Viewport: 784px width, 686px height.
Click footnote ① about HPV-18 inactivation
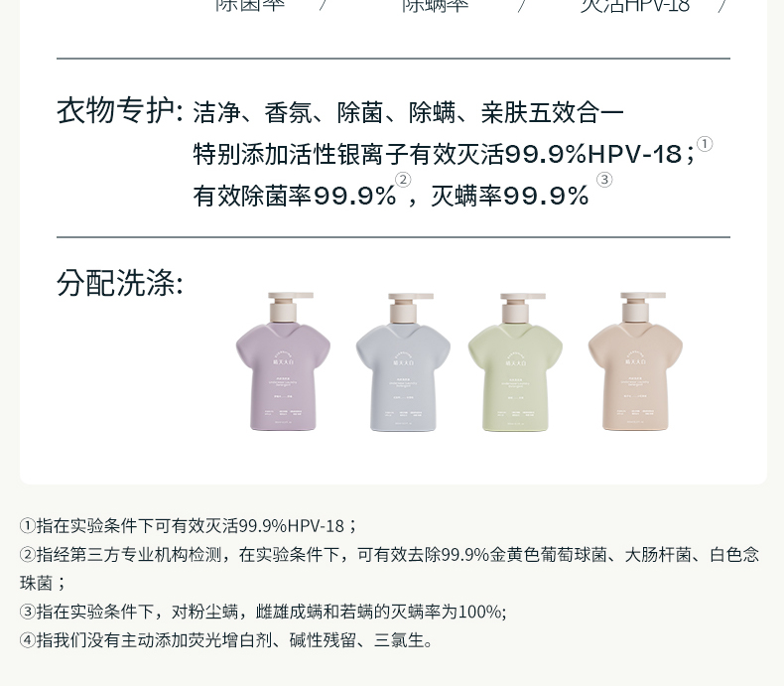(188, 526)
